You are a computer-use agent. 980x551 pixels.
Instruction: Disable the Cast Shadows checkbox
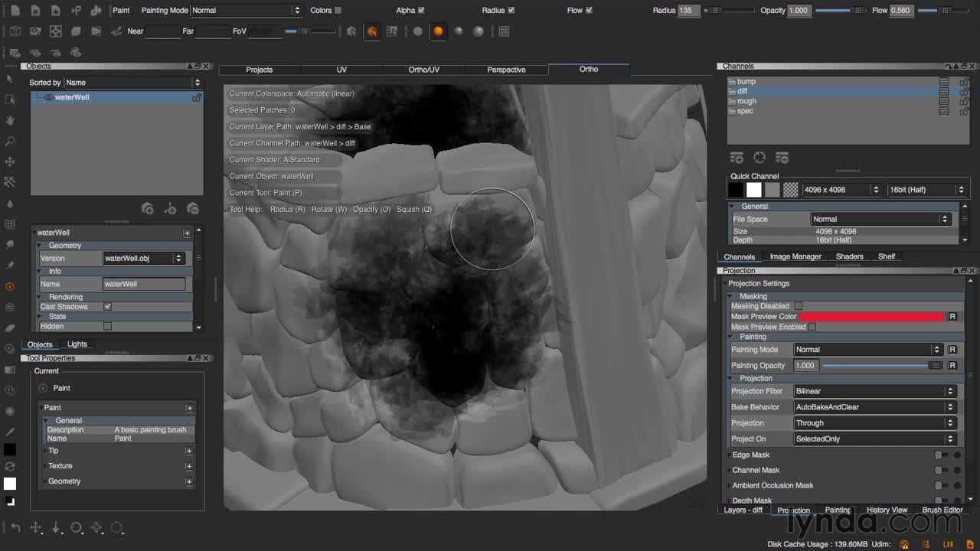tap(107, 306)
